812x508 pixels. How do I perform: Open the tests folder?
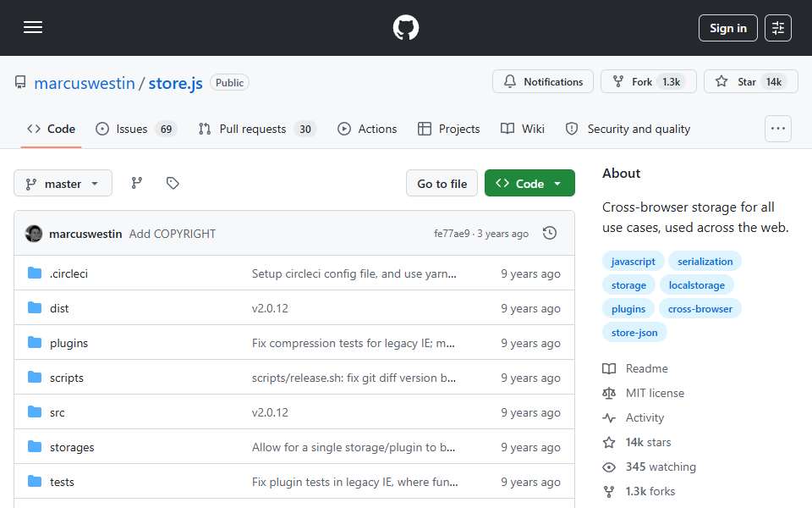click(62, 482)
